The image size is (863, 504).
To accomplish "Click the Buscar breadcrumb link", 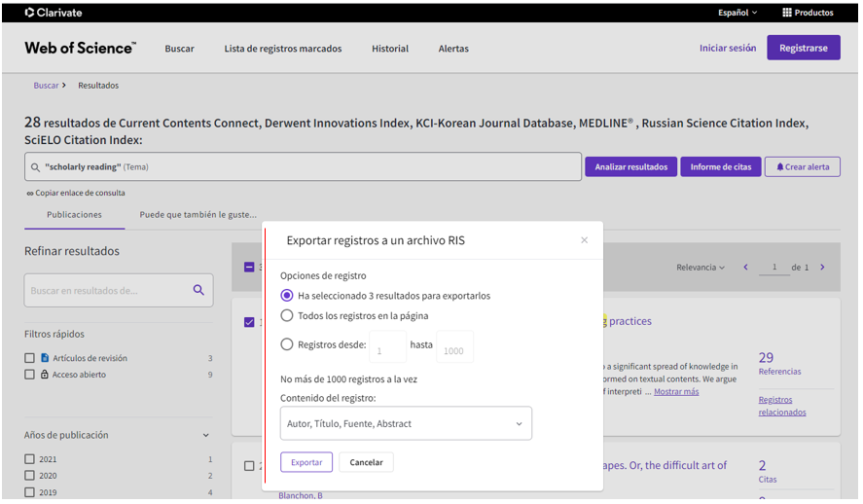I will tap(47, 86).
